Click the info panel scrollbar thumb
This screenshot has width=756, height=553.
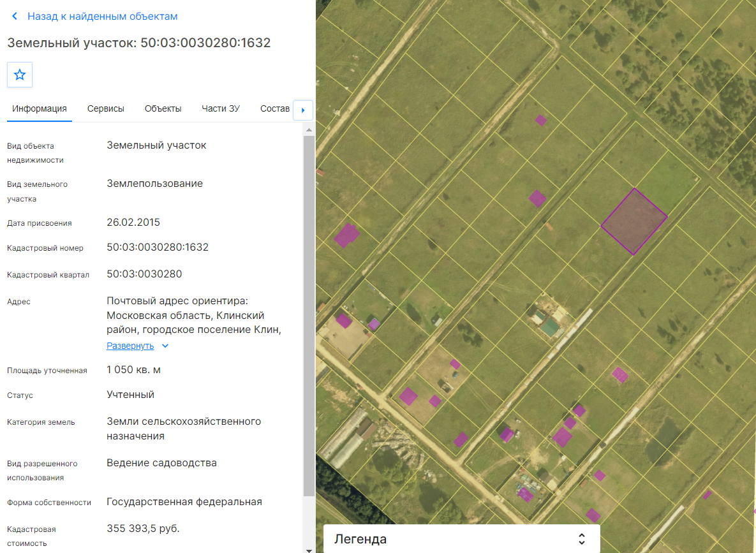pos(309,316)
